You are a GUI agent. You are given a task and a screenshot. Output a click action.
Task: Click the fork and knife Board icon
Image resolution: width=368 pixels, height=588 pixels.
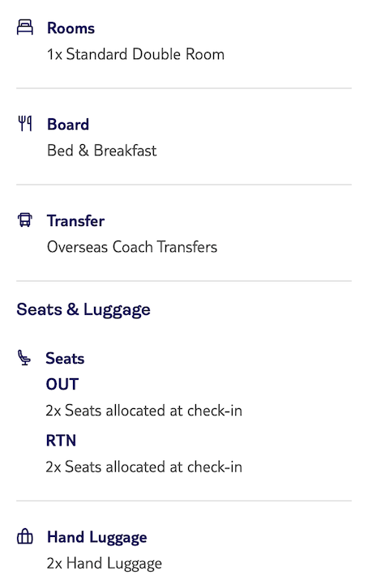25,124
